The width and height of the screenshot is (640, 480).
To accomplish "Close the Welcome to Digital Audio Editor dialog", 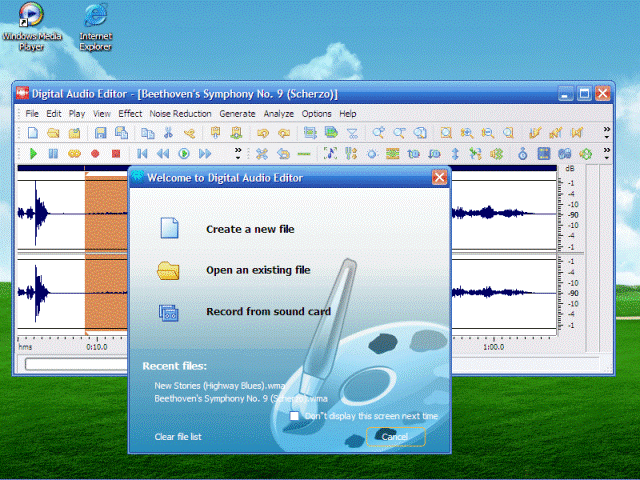I will click(439, 178).
